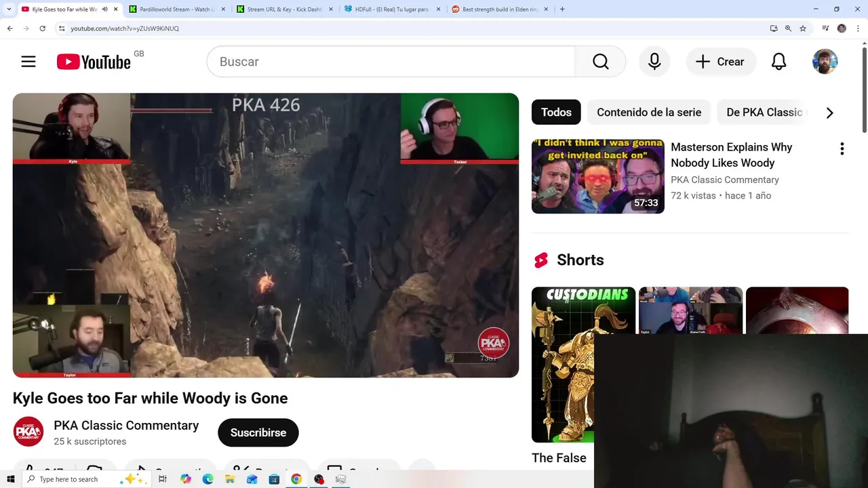This screenshot has width=868, height=488.
Task: Click the main PKA 426 video player
Action: [x=266, y=235]
